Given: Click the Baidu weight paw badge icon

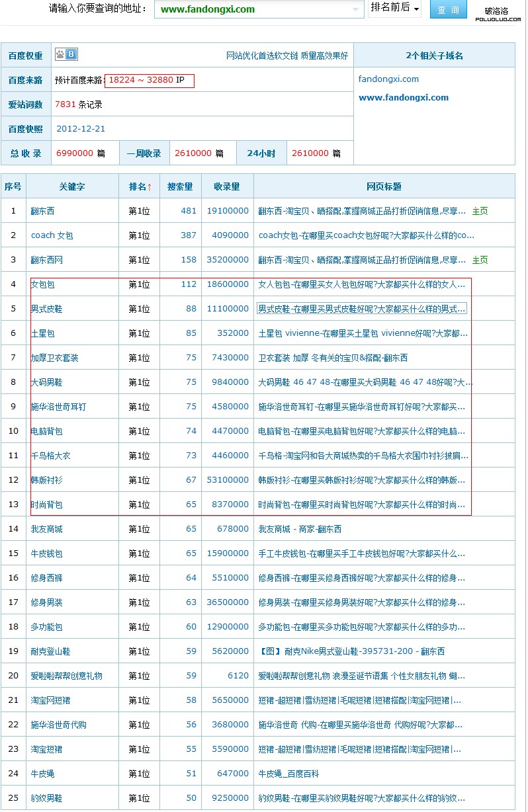Looking at the screenshot, I should (66, 55).
